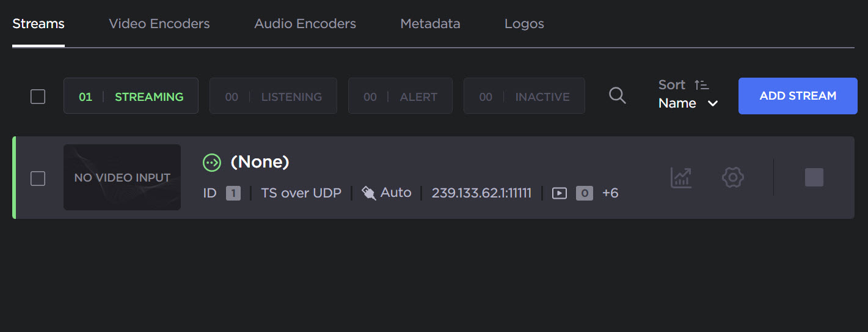Filter streams by LISTENING status
The width and height of the screenshot is (868, 332).
(x=273, y=96)
